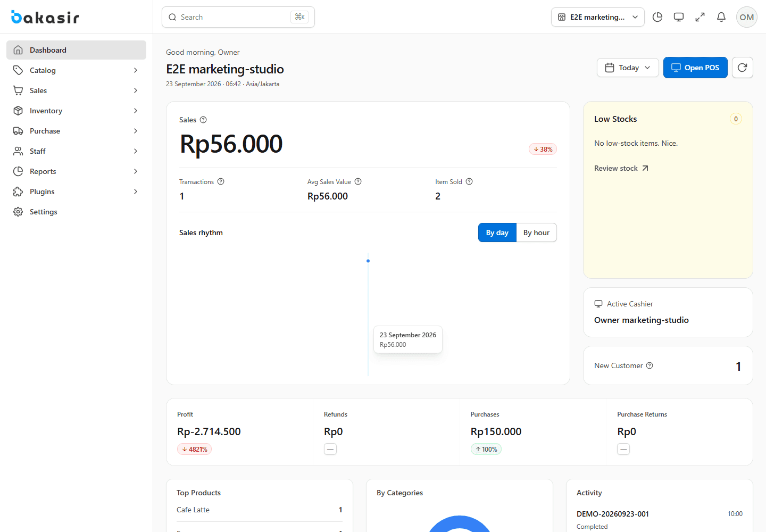Open the OM user avatar menu
This screenshot has width=766, height=532.
point(747,17)
